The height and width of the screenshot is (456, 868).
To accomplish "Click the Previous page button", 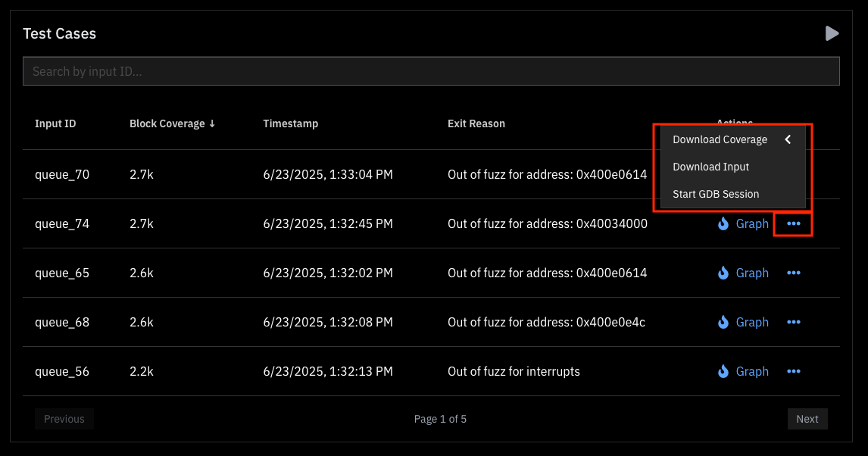I will click(64, 419).
